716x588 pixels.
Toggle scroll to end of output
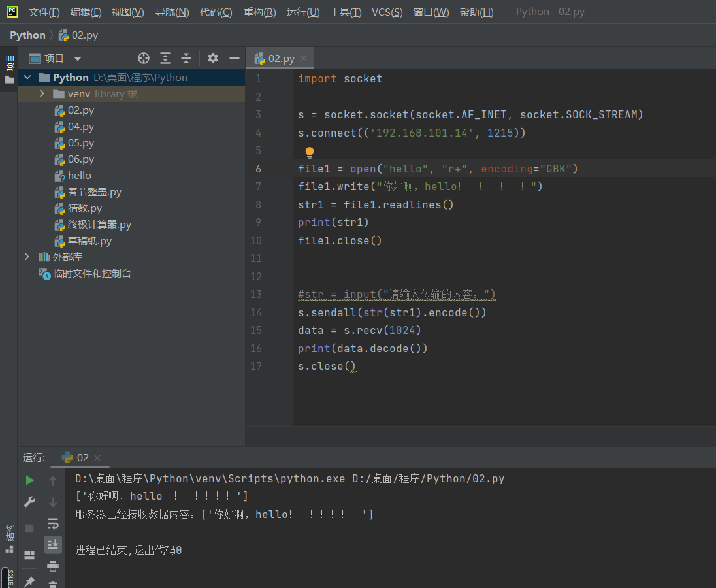[x=53, y=544]
